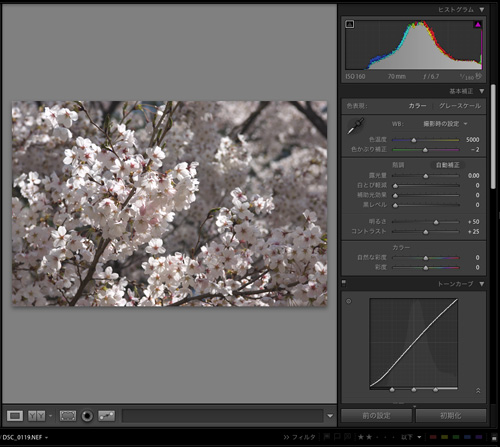Click the 色温度 slider handle
500x447 pixels.
(414, 140)
